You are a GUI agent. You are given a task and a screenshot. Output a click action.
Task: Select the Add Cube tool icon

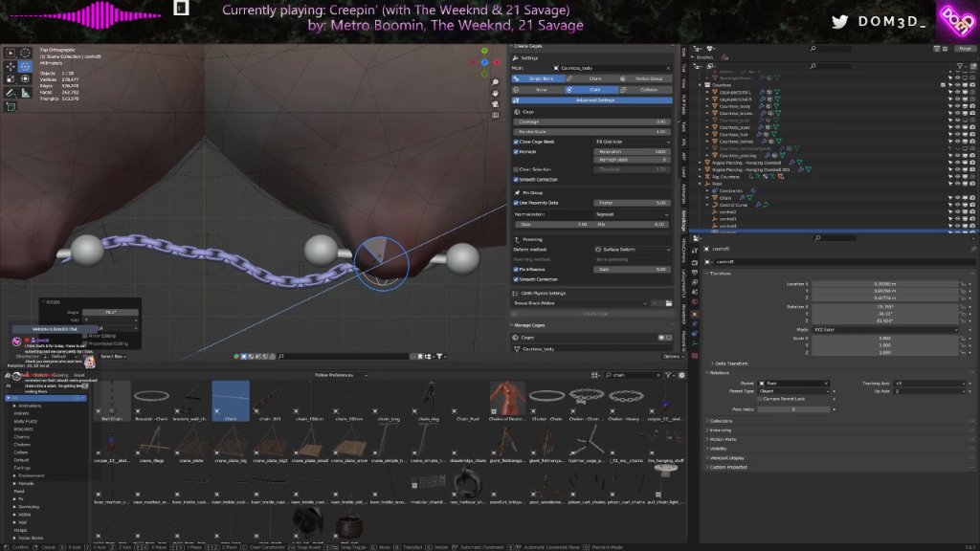(x=11, y=106)
